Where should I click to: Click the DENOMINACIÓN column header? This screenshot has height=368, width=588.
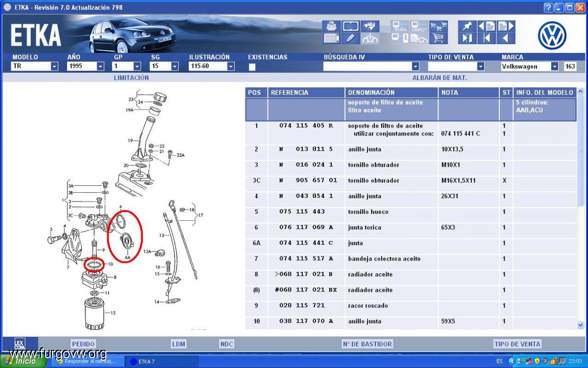pos(392,92)
